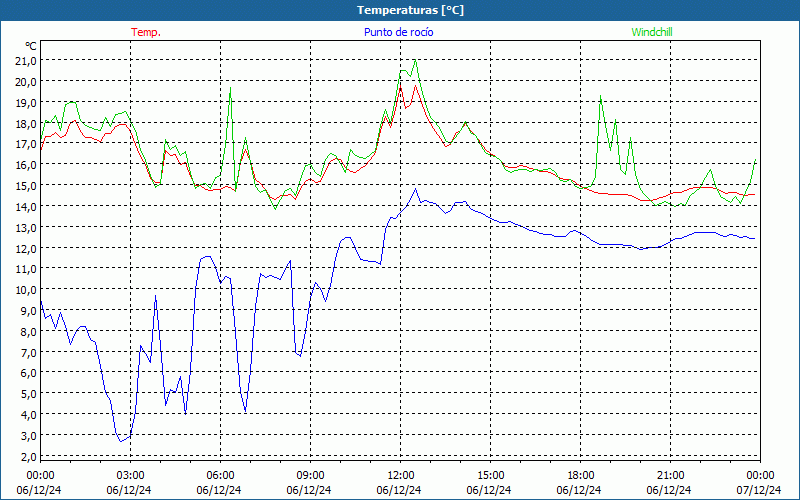The height and width of the screenshot is (500, 800).
Task: Click the 06/12/24 date under 12:00
Action: [399, 490]
